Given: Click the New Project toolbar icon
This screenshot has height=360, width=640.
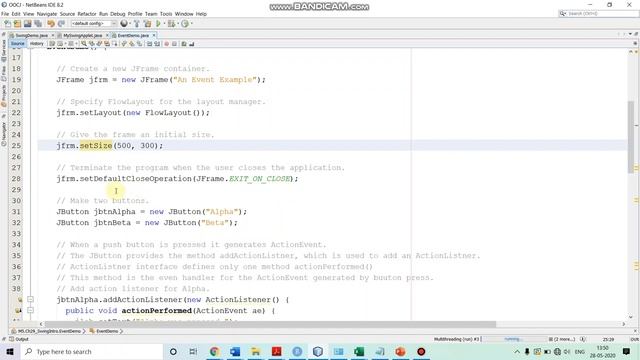Looking at the screenshot, I should tap(18, 24).
